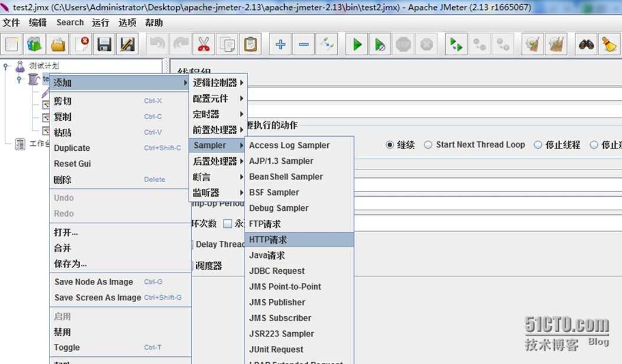This screenshot has width=622, height=364.
Task: Click Toggle in the context menu
Action: point(119,348)
